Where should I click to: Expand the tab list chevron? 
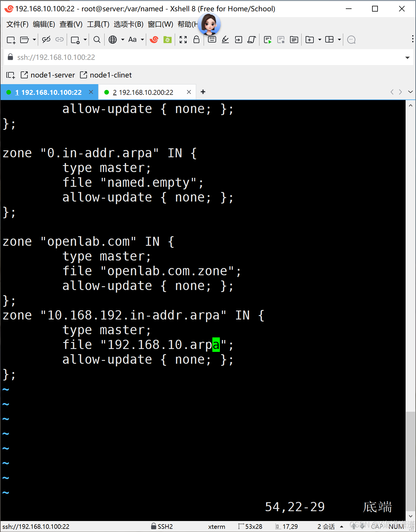pos(411,92)
